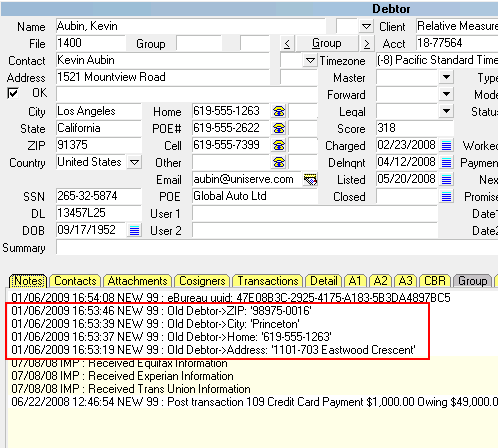Open the dropdown next to Name field

(366, 26)
